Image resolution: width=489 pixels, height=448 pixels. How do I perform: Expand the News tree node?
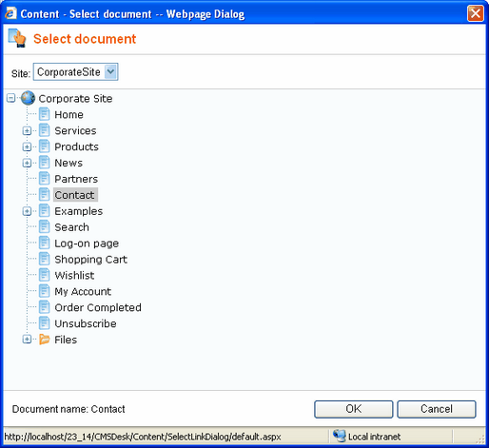point(27,163)
